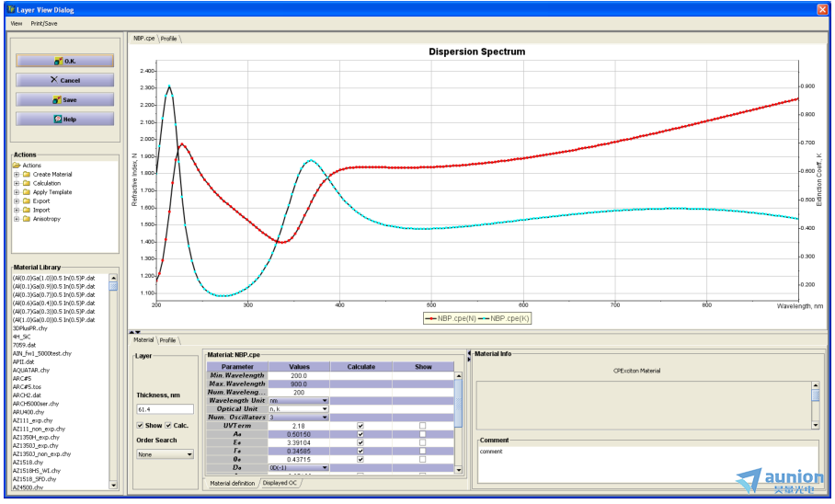835x504 pixels.
Task: Click the Anisotropy folder icon
Action: [x=26, y=219]
